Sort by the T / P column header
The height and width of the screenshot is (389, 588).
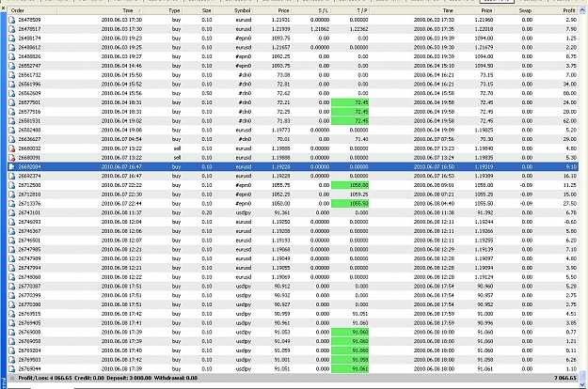349,10
